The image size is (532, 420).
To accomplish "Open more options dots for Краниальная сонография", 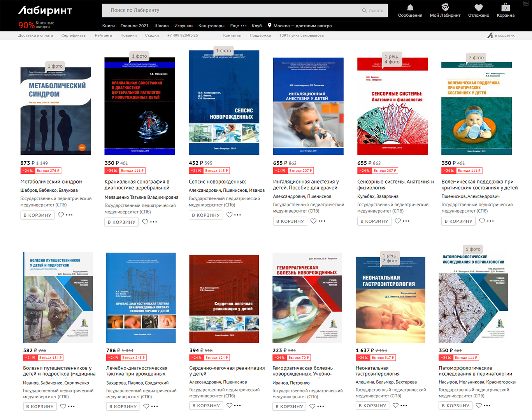I will [154, 222].
